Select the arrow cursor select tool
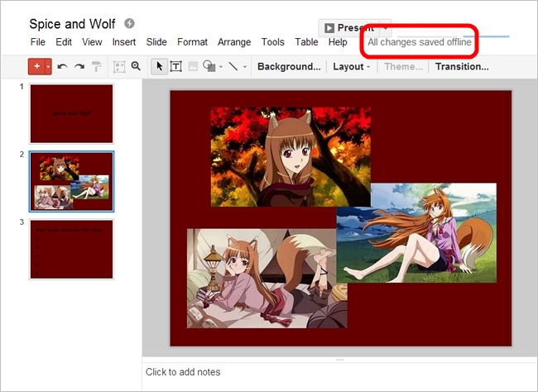 (161, 66)
